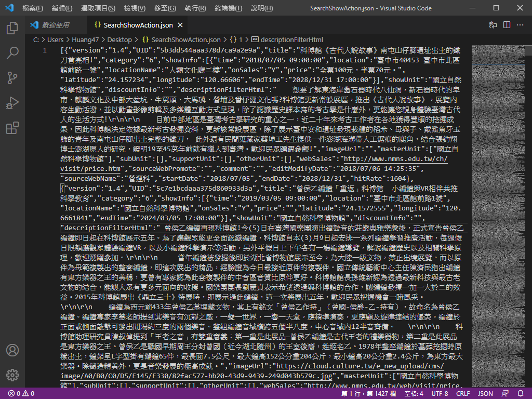Open the Search view in activity bar
The image size is (532, 399).
(x=12, y=53)
